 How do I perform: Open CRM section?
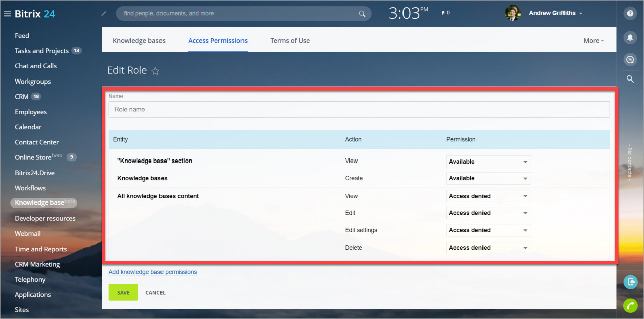pyautogui.click(x=21, y=97)
